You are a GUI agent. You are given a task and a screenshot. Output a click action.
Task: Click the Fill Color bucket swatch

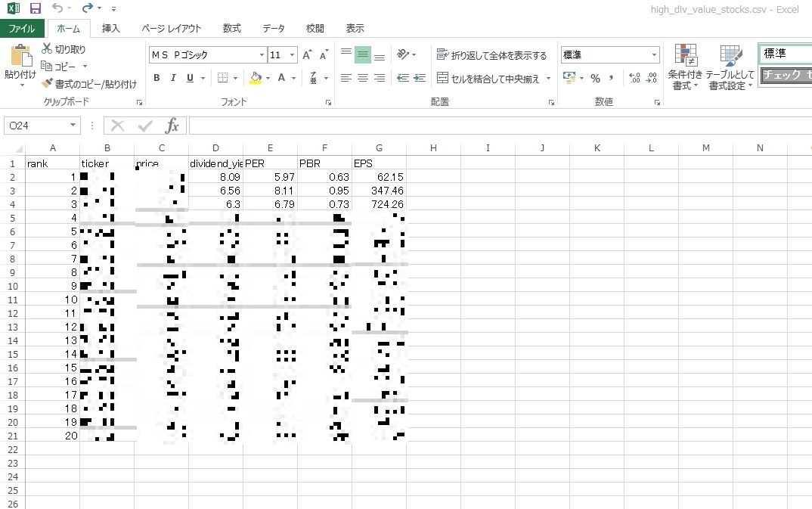click(x=256, y=78)
